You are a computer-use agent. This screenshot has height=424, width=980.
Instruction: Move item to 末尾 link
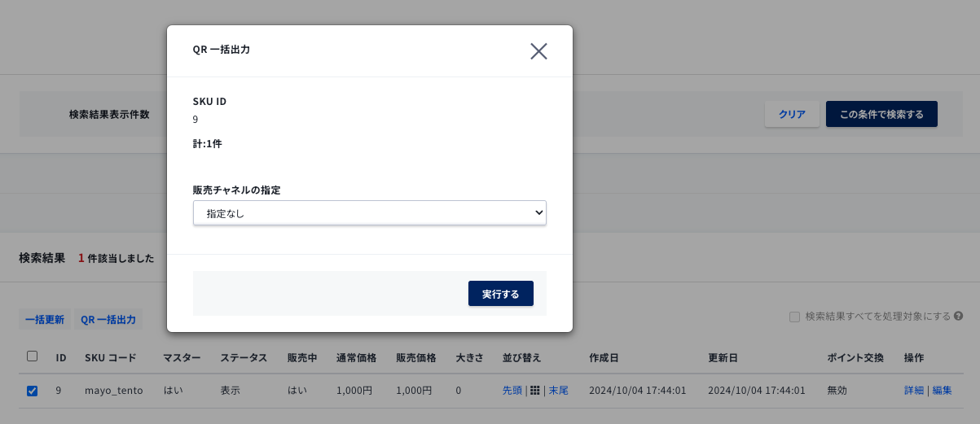click(558, 391)
